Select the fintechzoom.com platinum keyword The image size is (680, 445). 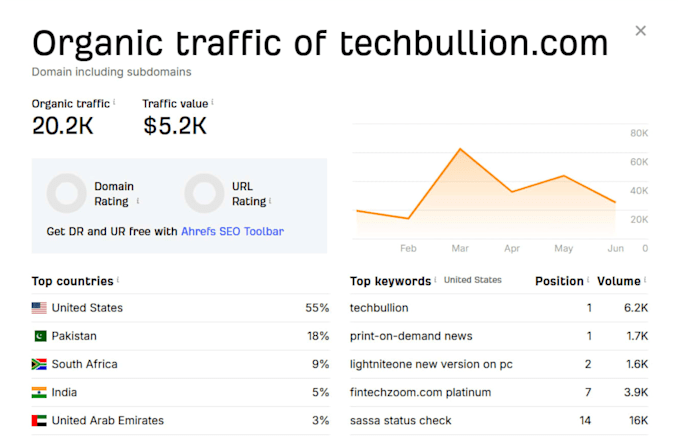pos(420,393)
